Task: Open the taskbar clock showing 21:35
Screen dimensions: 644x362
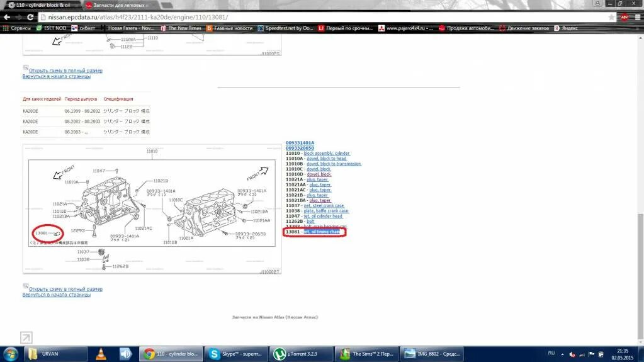Action: pos(623,354)
